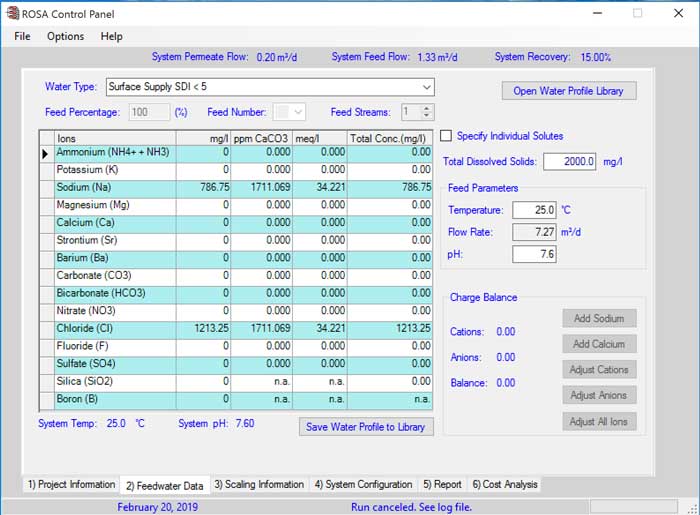
Task: Click the Adjust Cations button
Action: (x=599, y=370)
